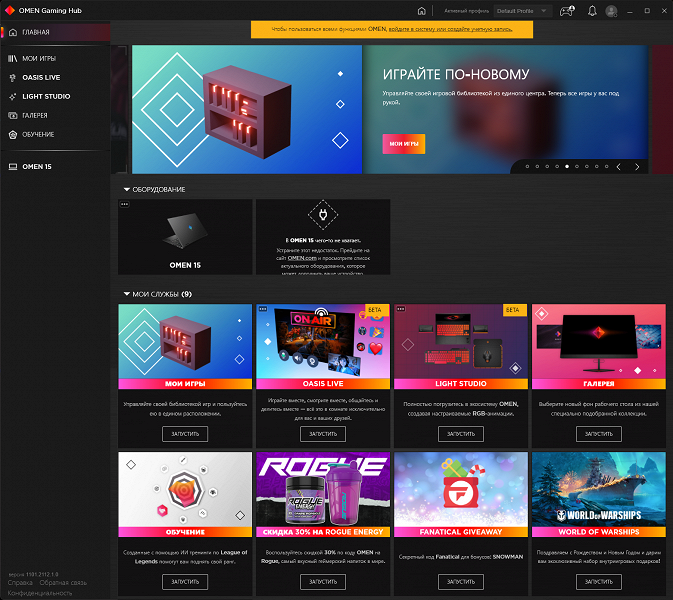This screenshot has width=673, height=600.
Task: Open the Обратная связь link
Action: (x=63, y=583)
